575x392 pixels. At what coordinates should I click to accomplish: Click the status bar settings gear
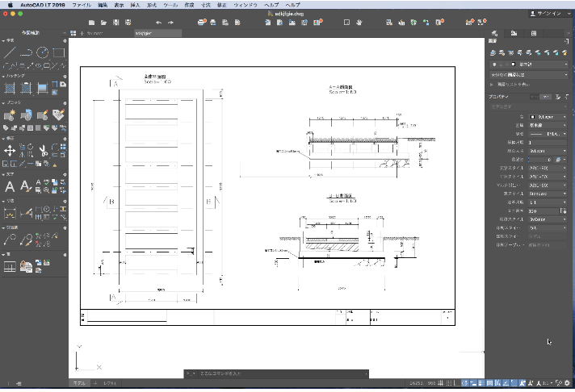coord(567,383)
